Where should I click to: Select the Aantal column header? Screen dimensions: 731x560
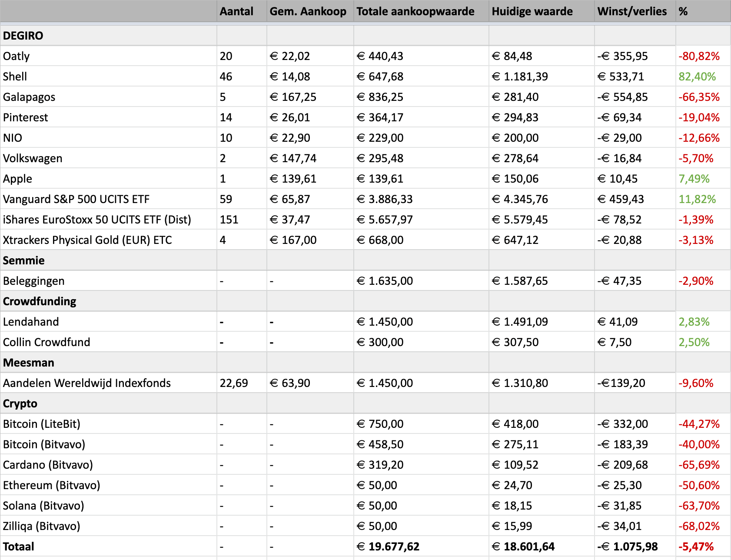tap(242, 11)
